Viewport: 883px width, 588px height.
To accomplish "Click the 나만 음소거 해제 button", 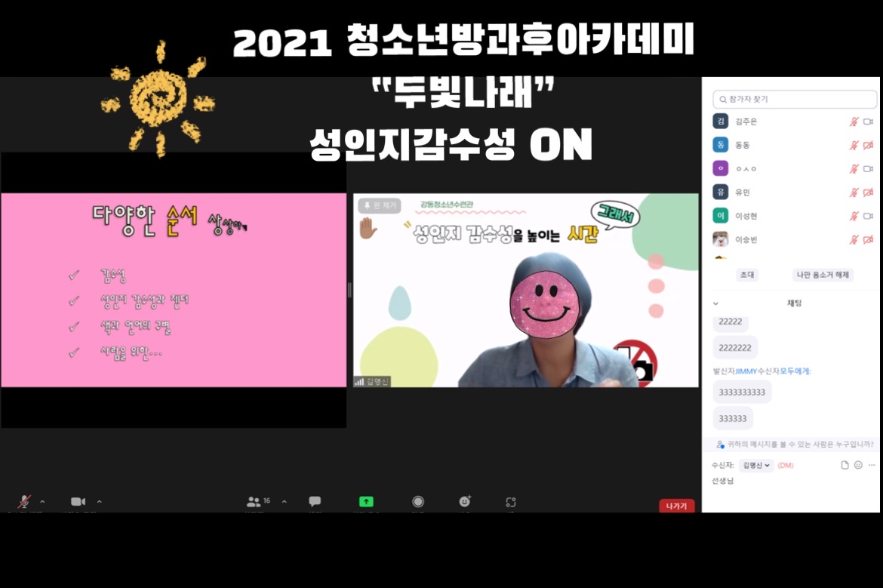I will tap(823, 275).
